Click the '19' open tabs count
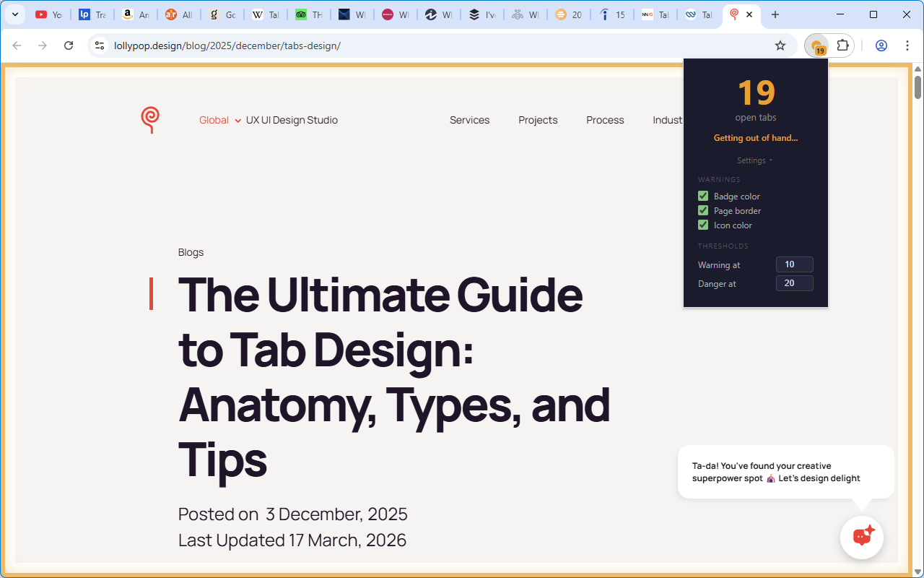 click(x=756, y=93)
